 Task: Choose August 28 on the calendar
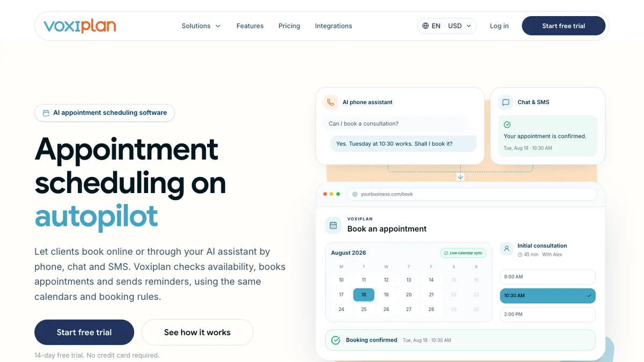[x=431, y=309]
